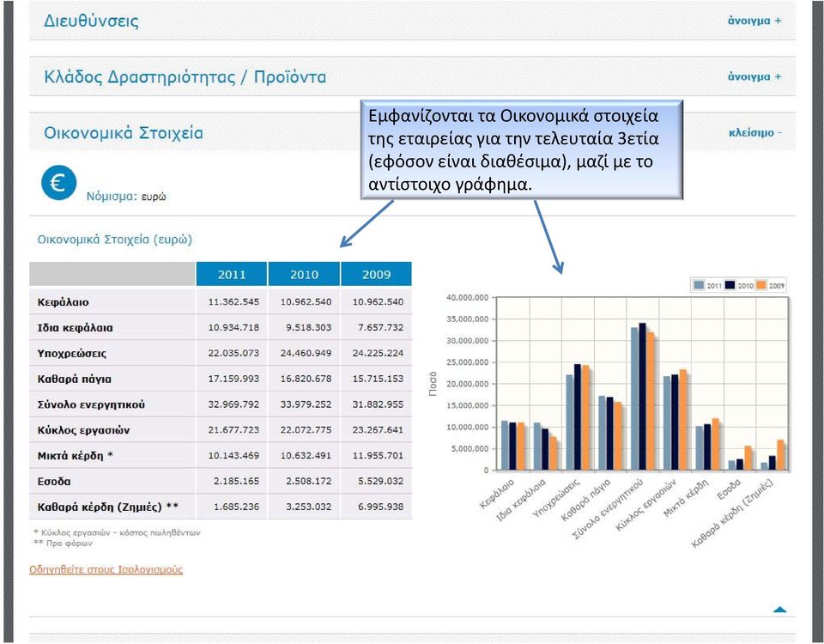Click the Οικονομικά Στοιχεία (ευρώ) table title
The width and height of the screenshot is (824, 644).
(x=114, y=240)
